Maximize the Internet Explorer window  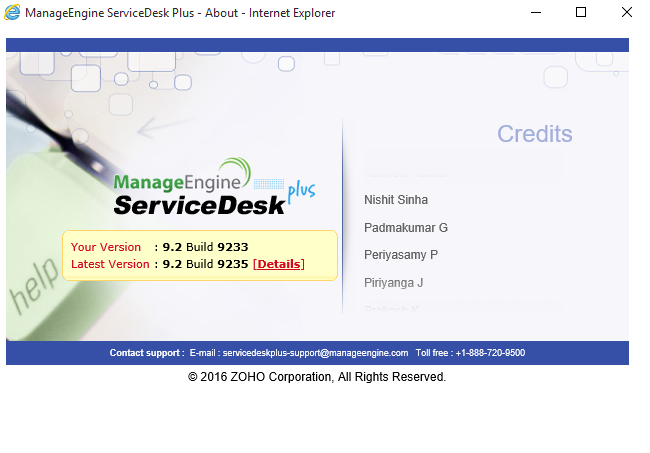[581, 12]
